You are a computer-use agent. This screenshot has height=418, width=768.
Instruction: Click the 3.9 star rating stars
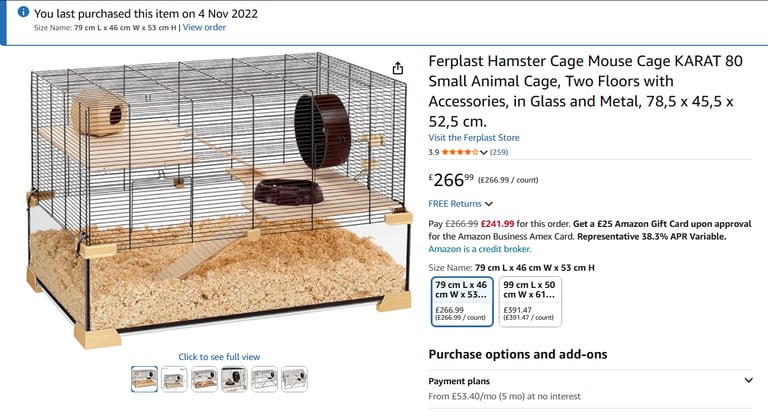click(x=459, y=152)
